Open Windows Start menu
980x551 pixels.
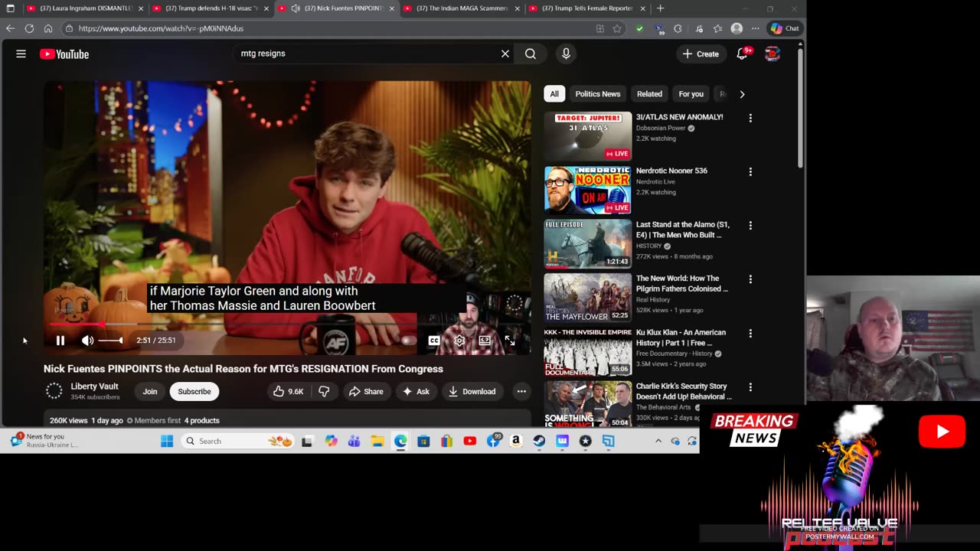pyautogui.click(x=167, y=441)
